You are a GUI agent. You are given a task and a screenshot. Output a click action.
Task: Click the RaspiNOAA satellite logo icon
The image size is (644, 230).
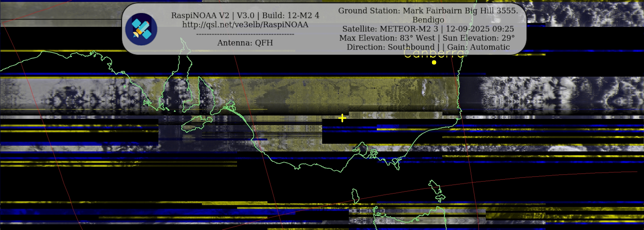point(141,29)
